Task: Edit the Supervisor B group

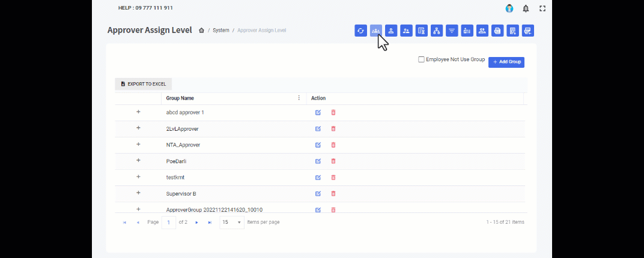Action: (318, 193)
